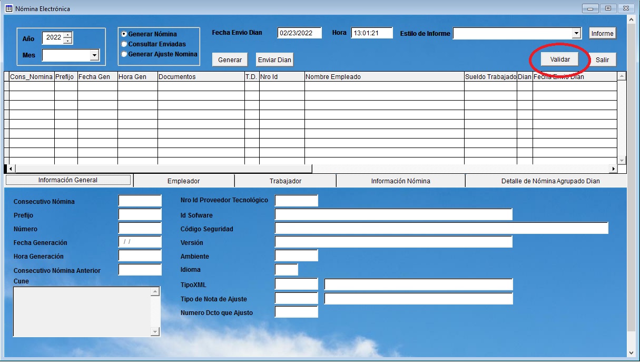Click the Fecha Generación field
Screen dimensions: 640x364
(x=140, y=242)
